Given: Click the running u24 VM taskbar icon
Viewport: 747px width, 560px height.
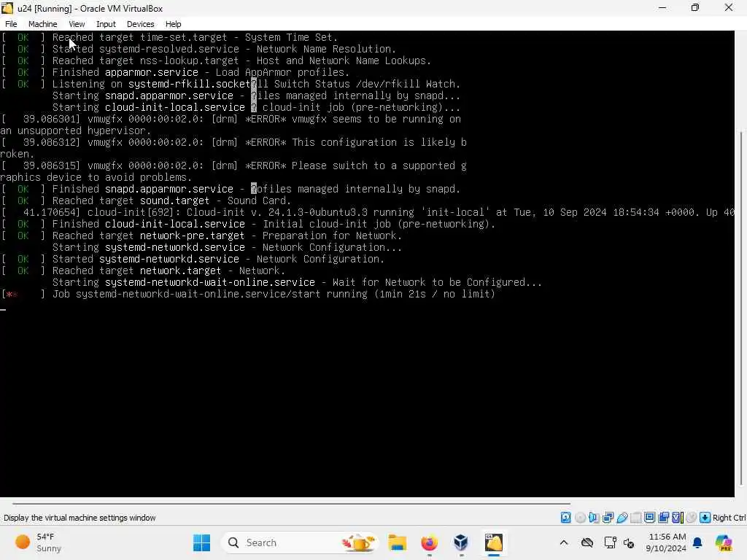Looking at the screenshot, I should [x=494, y=542].
